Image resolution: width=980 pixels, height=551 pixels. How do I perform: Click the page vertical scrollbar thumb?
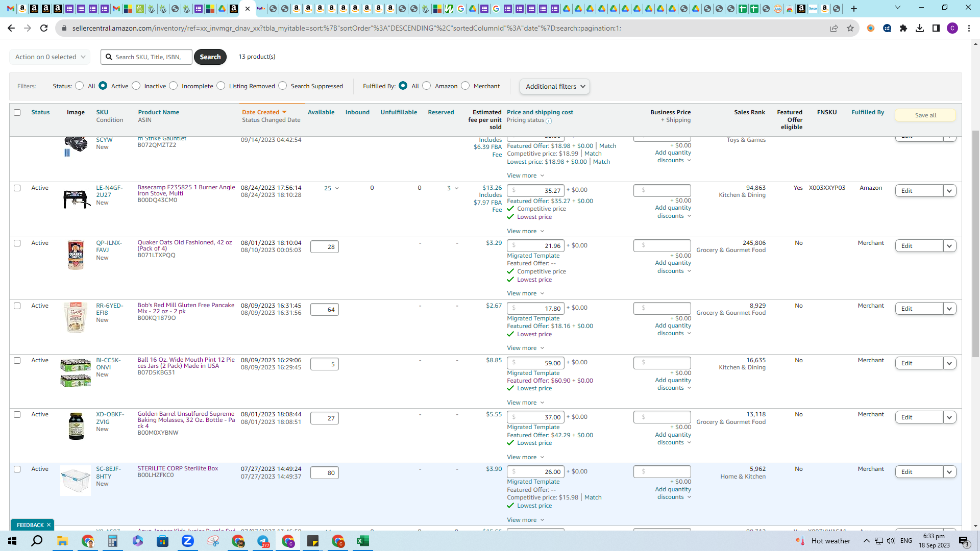tap(975, 245)
